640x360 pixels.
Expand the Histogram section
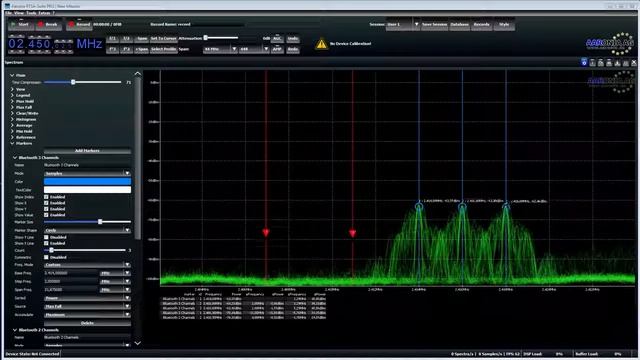[x=12, y=120]
